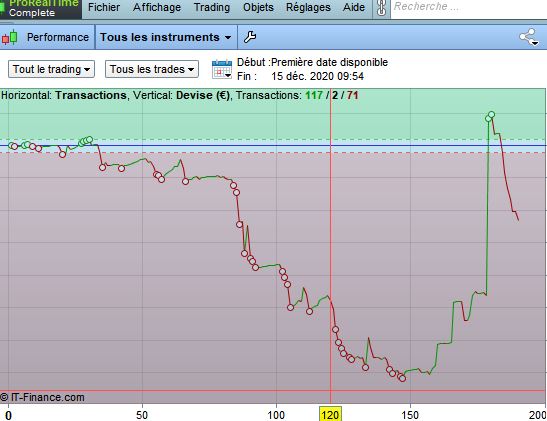Click the highest green trade marker at the peak
The image size is (547, 421).
tap(492, 114)
